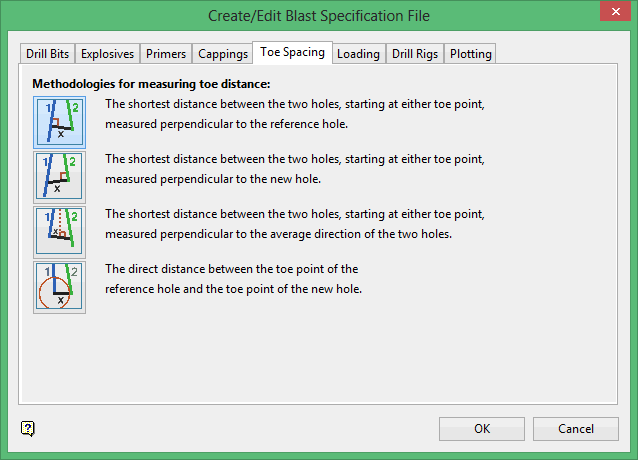Click the average direction of two holes description
This screenshot has width=638, height=460.
[x=295, y=224]
